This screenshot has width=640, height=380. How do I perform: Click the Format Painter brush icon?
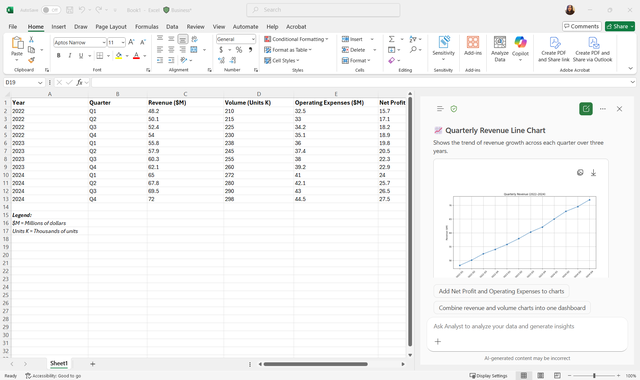click(x=31, y=60)
